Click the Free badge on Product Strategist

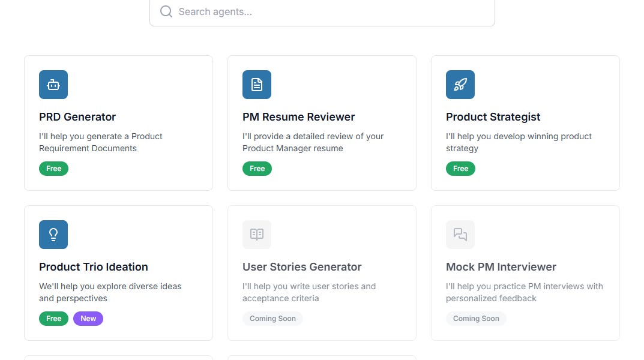point(460,169)
